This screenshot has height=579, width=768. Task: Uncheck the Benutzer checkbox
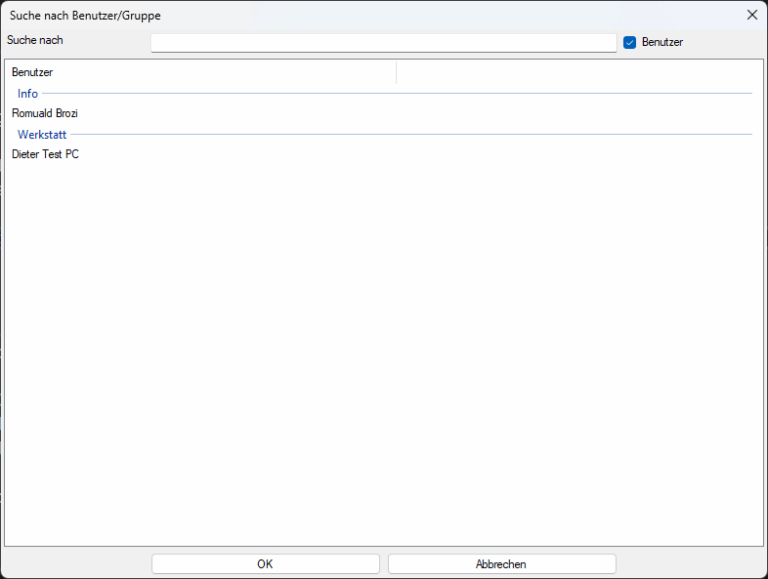[630, 42]
